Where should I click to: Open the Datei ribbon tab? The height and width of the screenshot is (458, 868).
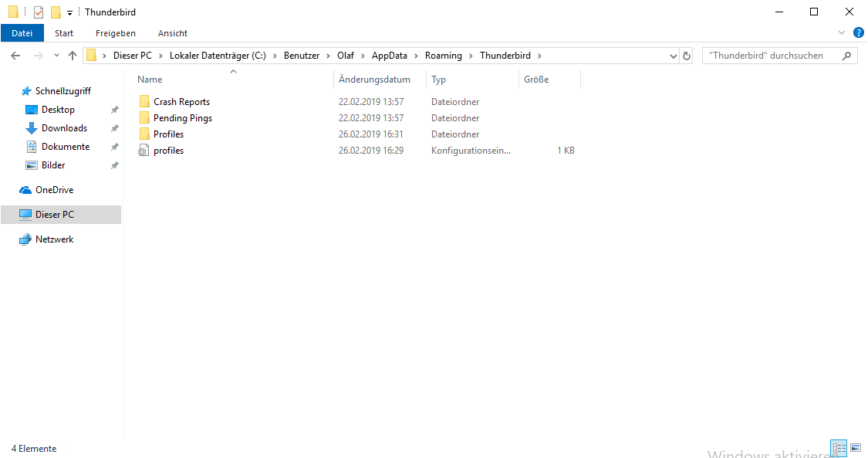click(x=22, y=33)
